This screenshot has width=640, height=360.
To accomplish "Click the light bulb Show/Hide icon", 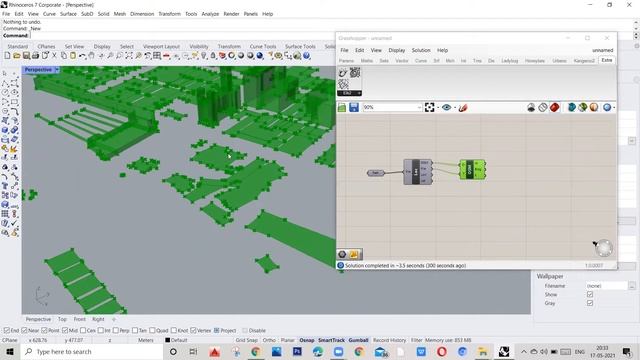I will pyautogui.click(x=204, y=56).
